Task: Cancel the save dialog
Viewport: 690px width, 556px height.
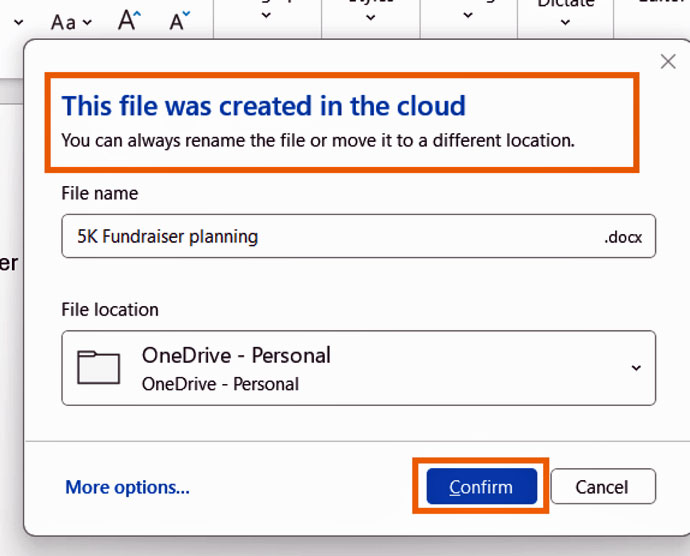Action: 603,486
